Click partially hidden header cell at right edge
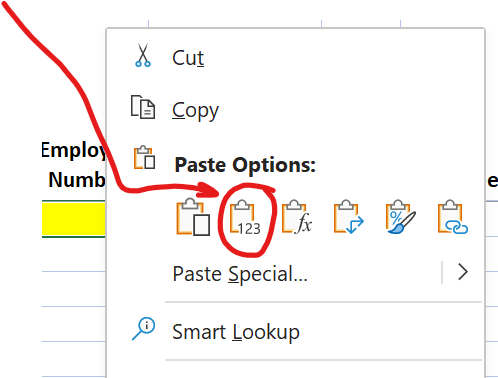Image resolution: width=498 pixels, height=378 pixels. 492,181
